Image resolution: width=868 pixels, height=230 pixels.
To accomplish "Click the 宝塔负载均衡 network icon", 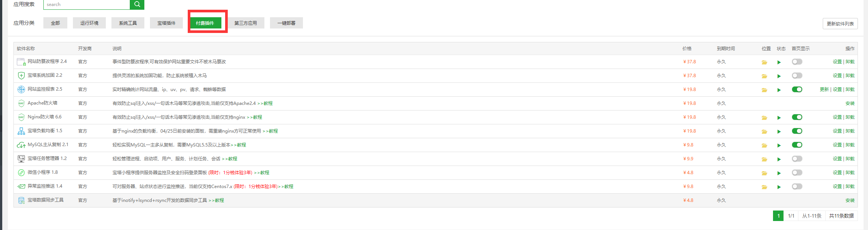I will point(21,131).
